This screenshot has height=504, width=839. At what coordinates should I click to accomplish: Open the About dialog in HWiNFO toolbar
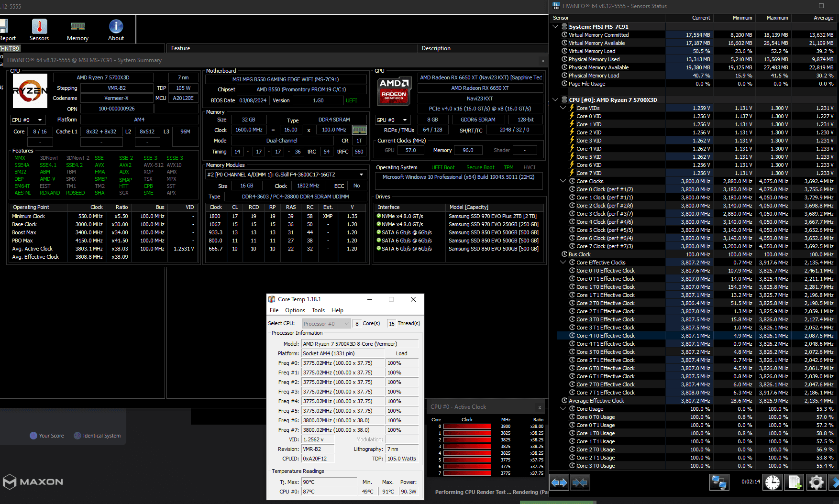(x=116, y=30)
